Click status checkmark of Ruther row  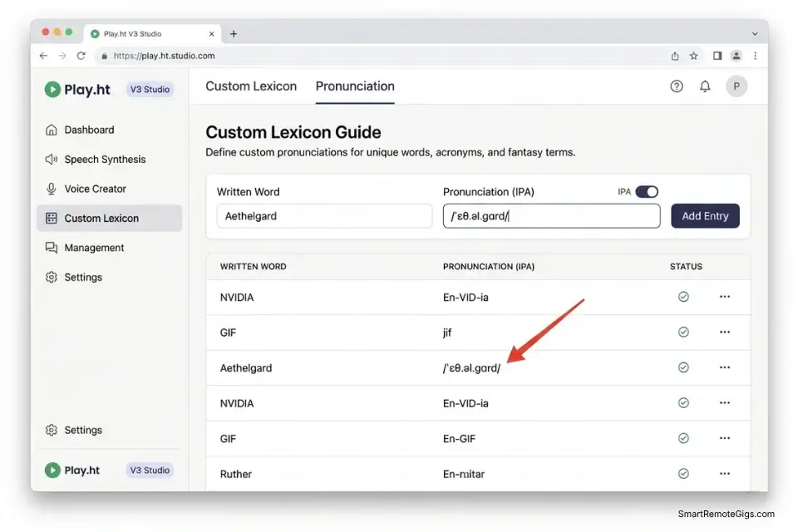coord(683,474)
